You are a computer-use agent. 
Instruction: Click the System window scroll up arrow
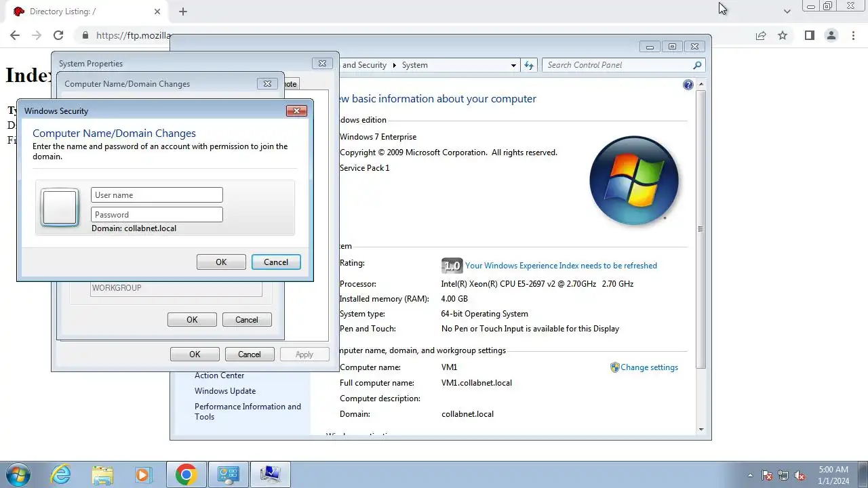point(701,85)
